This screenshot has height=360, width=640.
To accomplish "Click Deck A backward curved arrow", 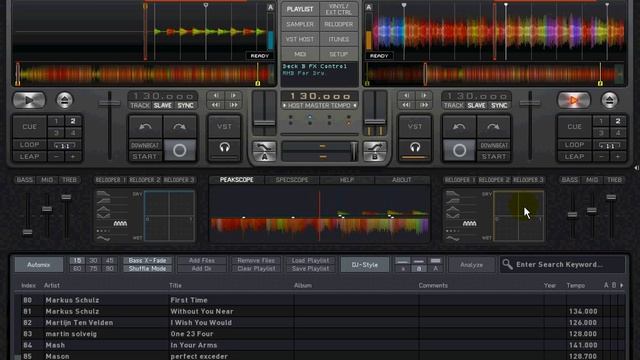I will click(x=145, y=127).
